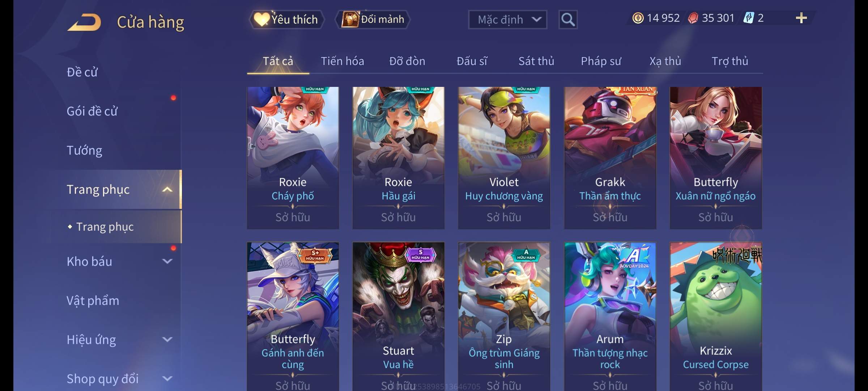Collapse the Trang phục sidebar section

tap(167, 189)
